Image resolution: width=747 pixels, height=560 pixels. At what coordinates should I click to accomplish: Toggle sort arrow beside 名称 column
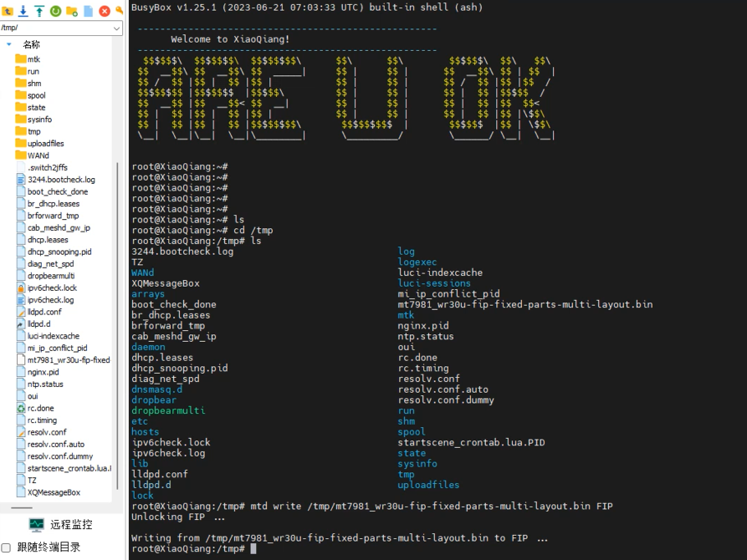pos(8,44)
